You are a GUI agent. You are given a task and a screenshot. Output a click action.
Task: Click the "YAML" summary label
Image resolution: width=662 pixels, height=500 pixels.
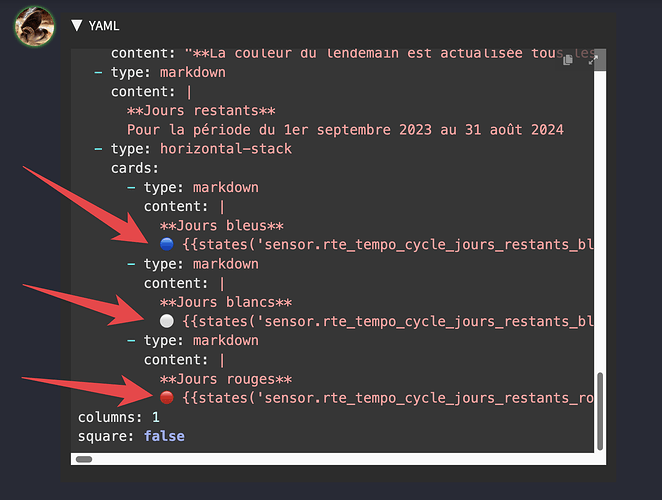click(104, 26)
